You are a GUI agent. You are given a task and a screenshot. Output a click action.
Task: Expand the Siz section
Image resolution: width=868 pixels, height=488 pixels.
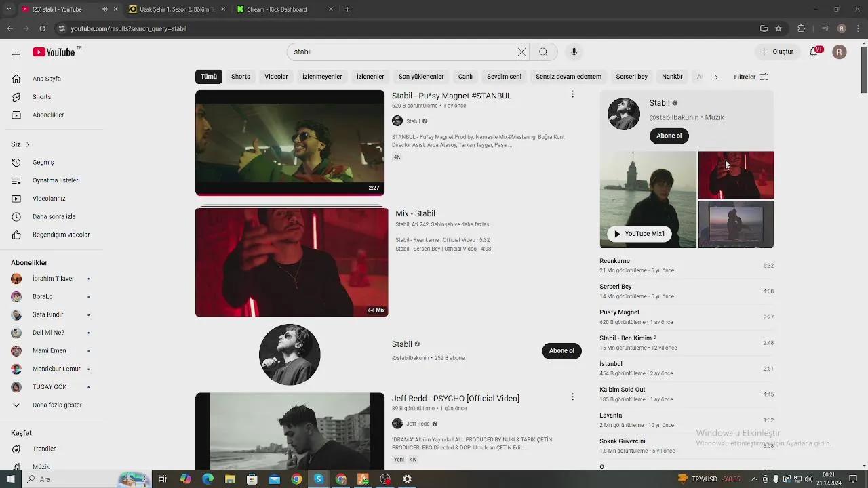point(20,144)
